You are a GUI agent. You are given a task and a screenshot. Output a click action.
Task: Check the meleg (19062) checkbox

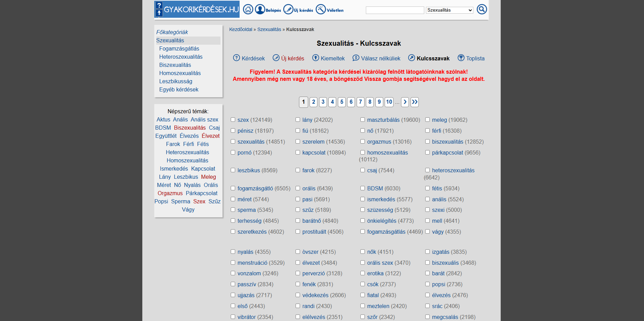pos(427,120)
